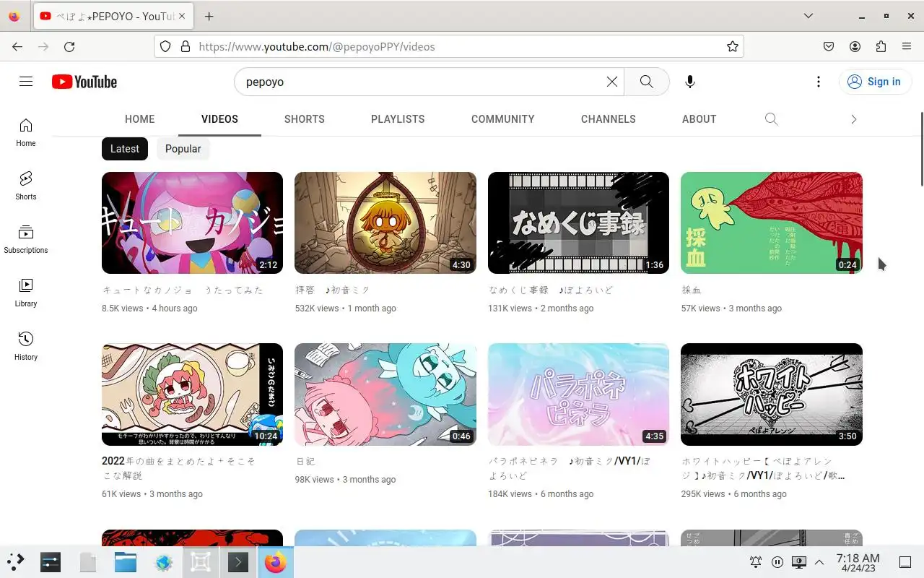Select the VIDEOS channel tab
The image size is (924, 578).
click(x=219, y=119)
